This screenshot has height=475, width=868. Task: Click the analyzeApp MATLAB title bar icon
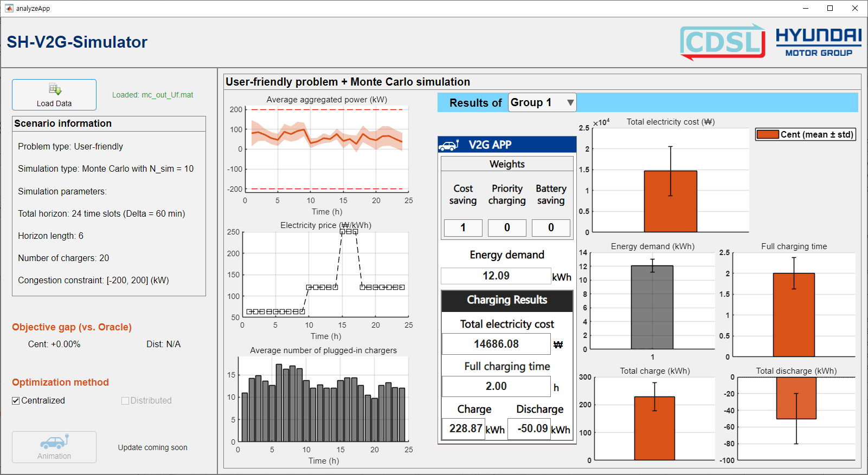9,8
